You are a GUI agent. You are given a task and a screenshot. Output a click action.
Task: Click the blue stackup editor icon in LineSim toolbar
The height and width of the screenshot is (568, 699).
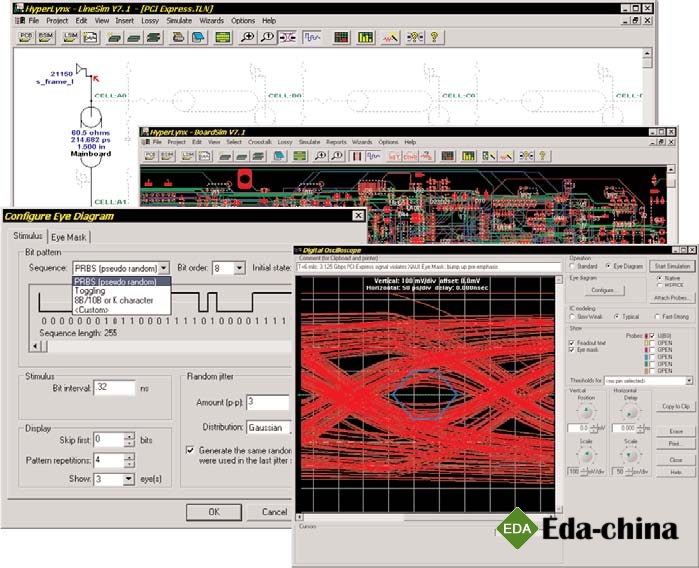(197, 37)
